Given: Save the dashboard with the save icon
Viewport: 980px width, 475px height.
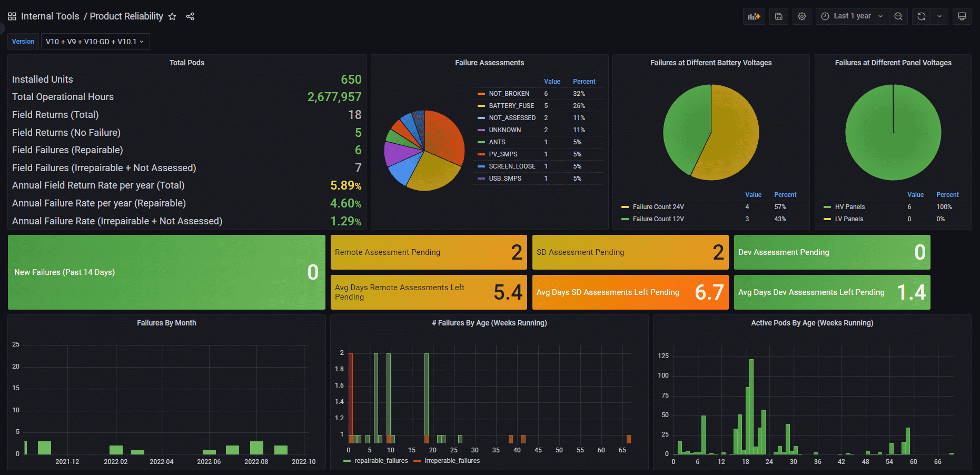Looking at the screenshot, I should pyautogui.click(x=778, y=16).
